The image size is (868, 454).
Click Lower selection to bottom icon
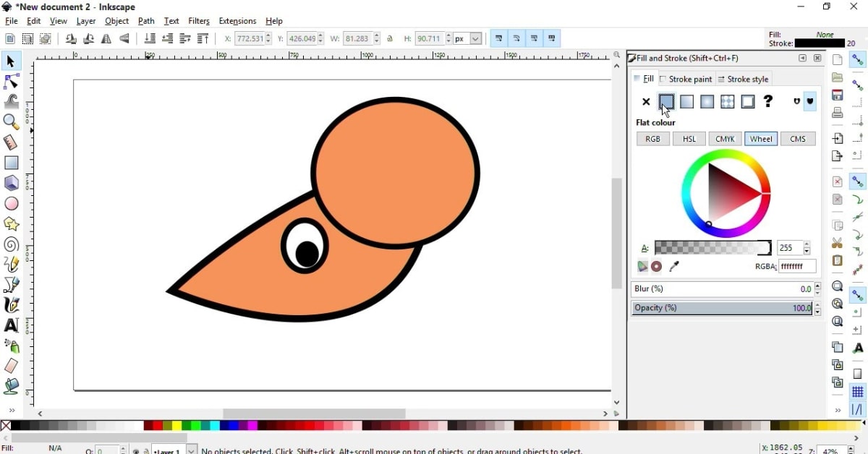(x=150, y=39)
